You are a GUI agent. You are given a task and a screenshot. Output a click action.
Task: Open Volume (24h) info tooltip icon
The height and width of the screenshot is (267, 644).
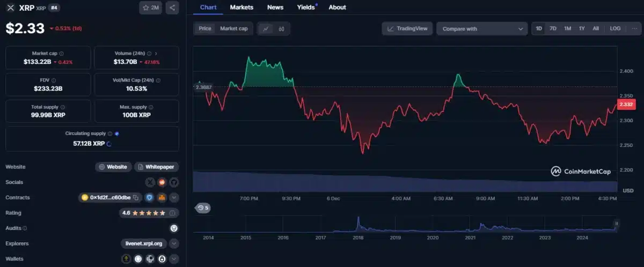pos(149,54)
